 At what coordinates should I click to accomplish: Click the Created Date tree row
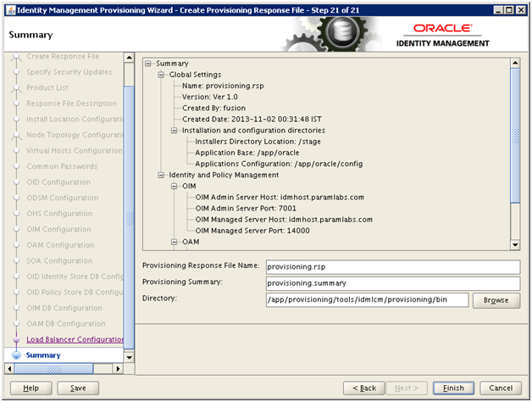[252, 120]
